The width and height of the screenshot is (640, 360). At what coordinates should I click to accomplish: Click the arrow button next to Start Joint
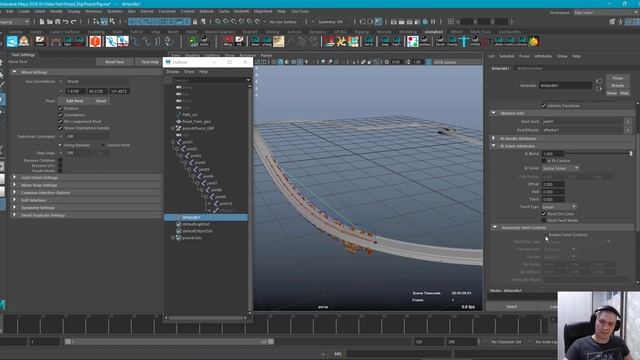point(627,122)
